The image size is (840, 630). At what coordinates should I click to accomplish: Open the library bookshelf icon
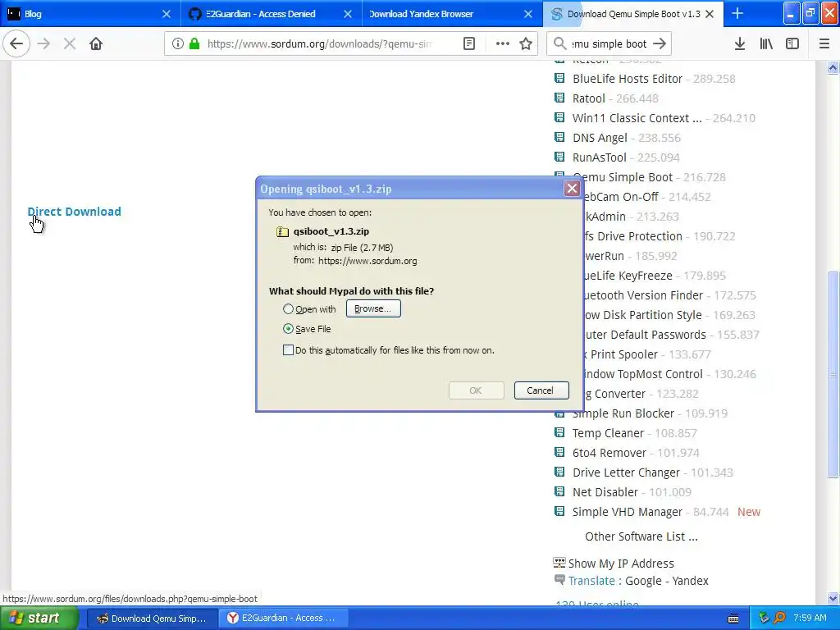click(x=766, y=44)
